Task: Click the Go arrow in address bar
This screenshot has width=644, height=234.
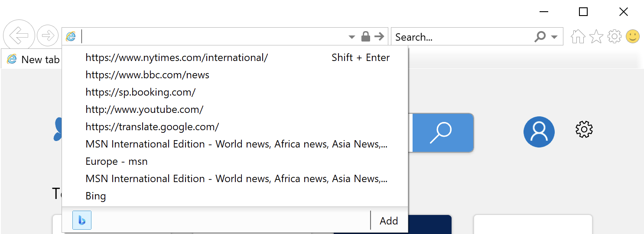Action: (379, 37)
